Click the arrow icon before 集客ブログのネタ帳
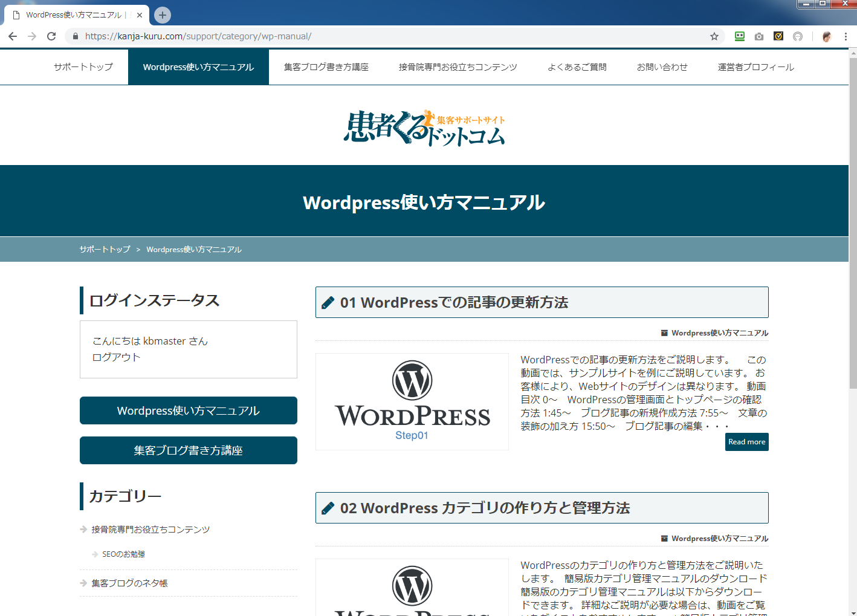 pos(83,583)
